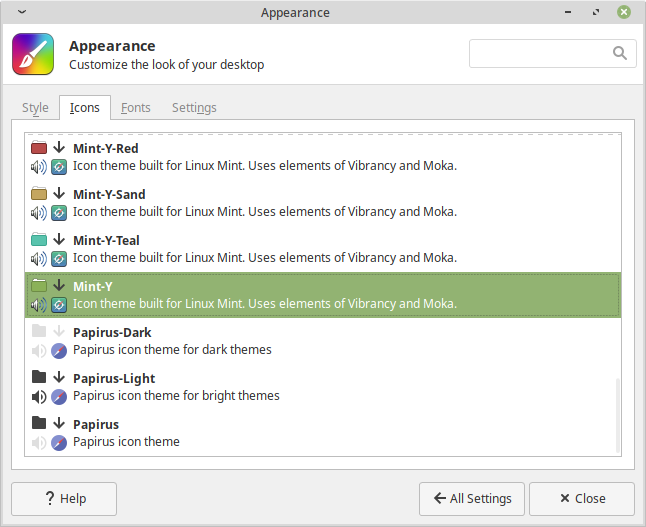This screenshot has height=527, width=646.
Task: Open window menu chevron in title bar
Action: pyautogui.click(x=22, y=12)
